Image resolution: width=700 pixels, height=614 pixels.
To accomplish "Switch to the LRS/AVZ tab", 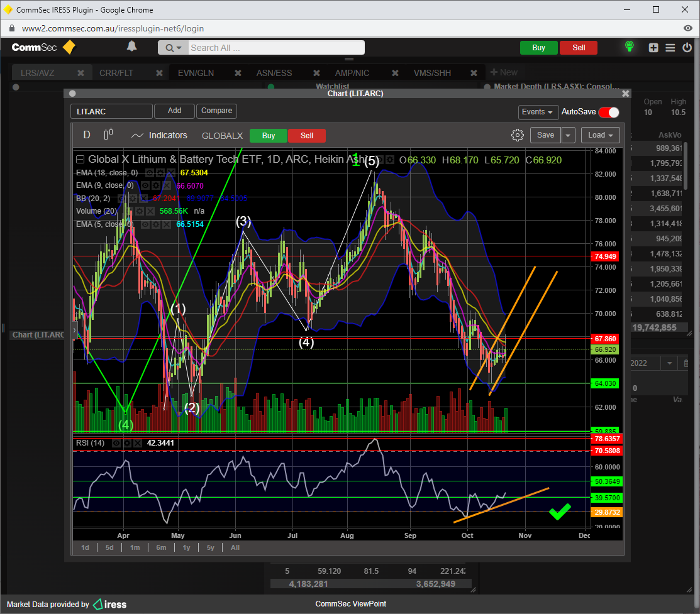I will pyautogui.click(x=38, y=73).
